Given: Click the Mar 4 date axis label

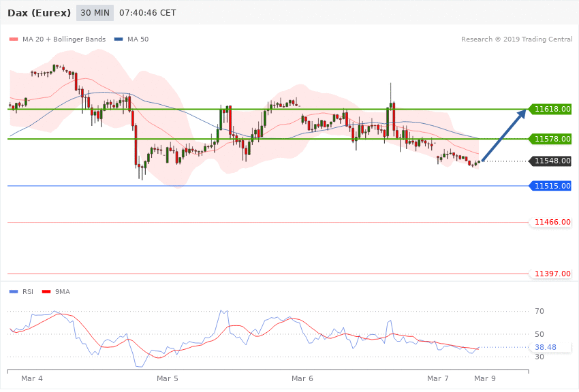Looking at the screenshot, I should coord(32,378).
